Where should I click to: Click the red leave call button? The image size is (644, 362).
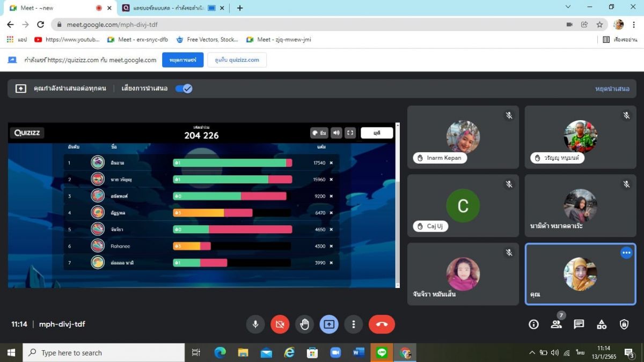click(382, 324)
